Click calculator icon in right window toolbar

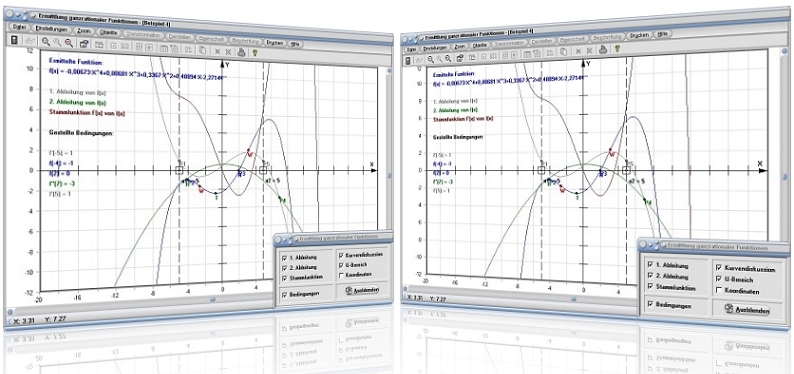tap(409, 61)
